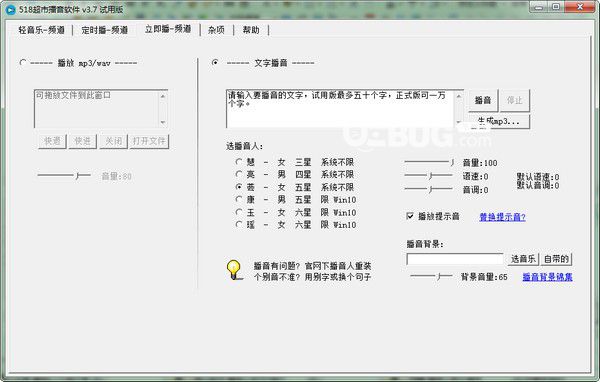Click the 播音 button
The height and width of the screenshot is (382, 600).
click(x=483, y=100)
